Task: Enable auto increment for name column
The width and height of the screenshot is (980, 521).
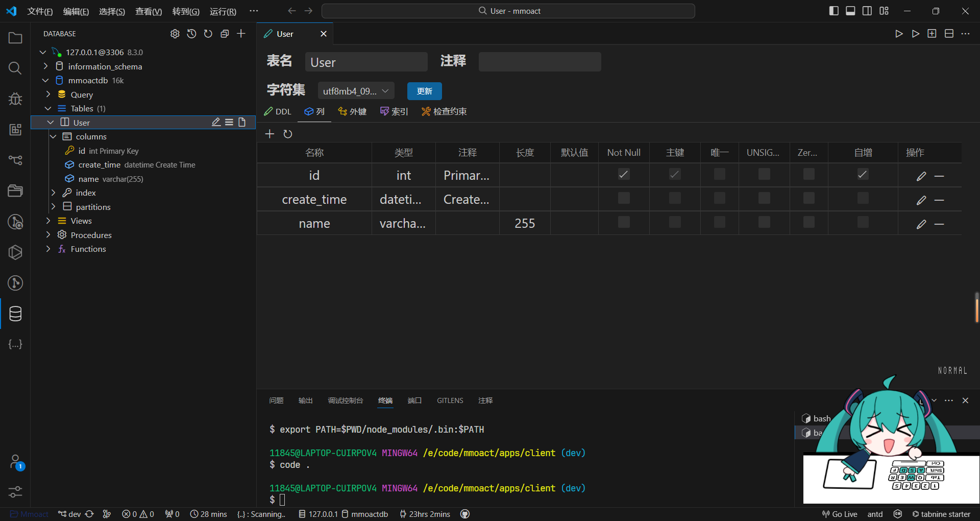Action: point(863,222)
